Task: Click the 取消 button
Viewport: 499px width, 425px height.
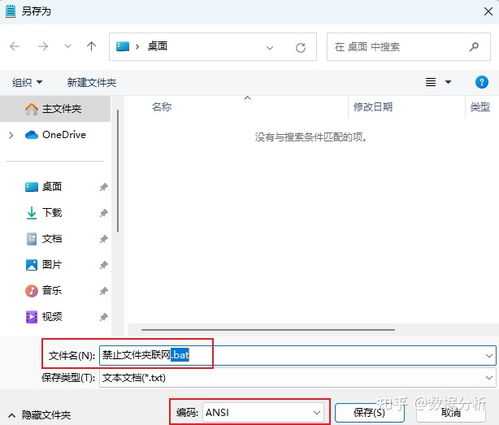Action: pyautogui.click(x=451, y=413)
